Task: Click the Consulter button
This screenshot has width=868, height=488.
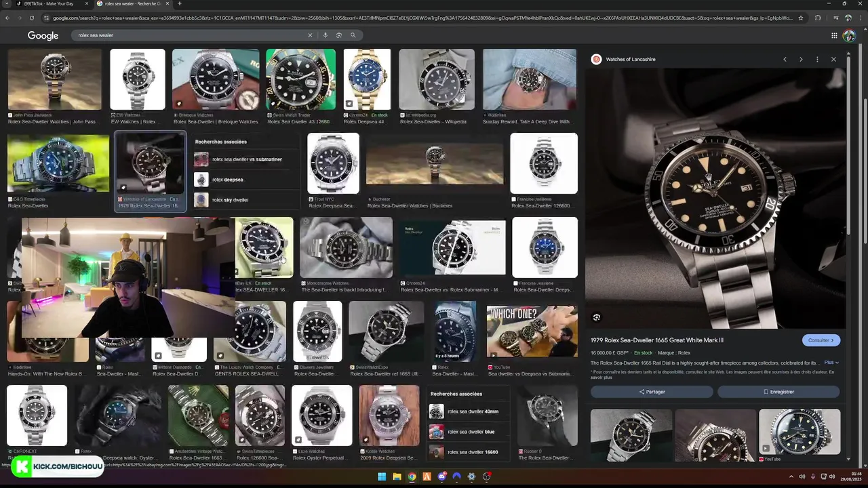Action: coord(821,340)
